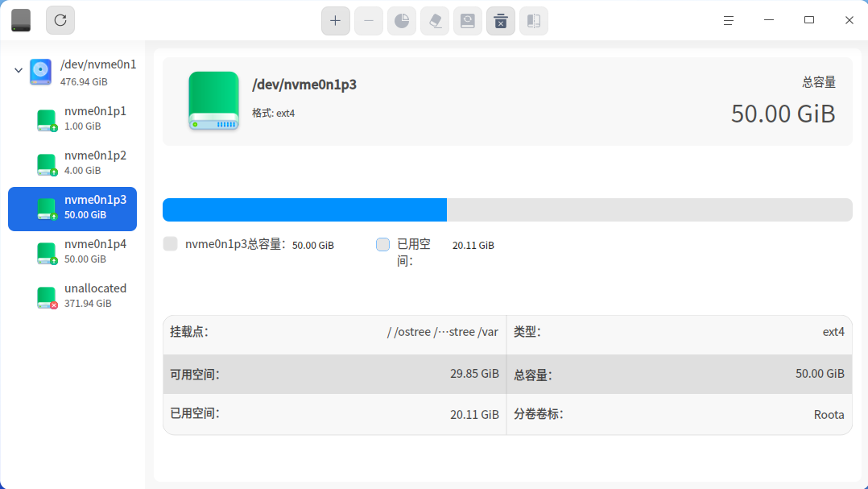Select the unallocated 371.94 GiB space
This screenshot has height=489, width=868.
pos(72,296)
